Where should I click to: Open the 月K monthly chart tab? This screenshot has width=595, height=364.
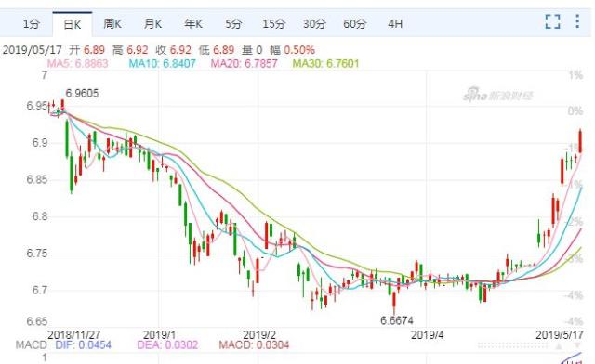152,24
